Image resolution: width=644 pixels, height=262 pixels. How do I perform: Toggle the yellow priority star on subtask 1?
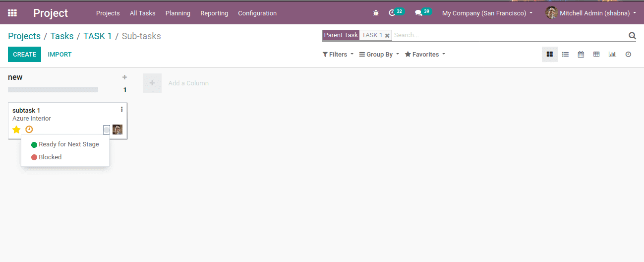point(16,130)
